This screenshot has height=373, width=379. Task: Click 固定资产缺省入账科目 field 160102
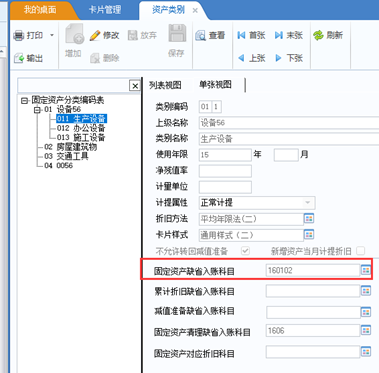coord(313,270)
